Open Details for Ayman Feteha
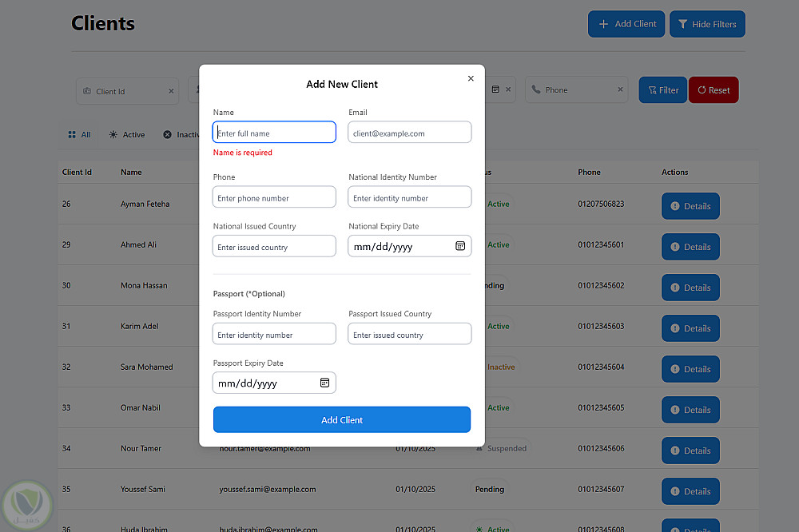Viewport: 799px width, 532px height. [x=690, y=206]
